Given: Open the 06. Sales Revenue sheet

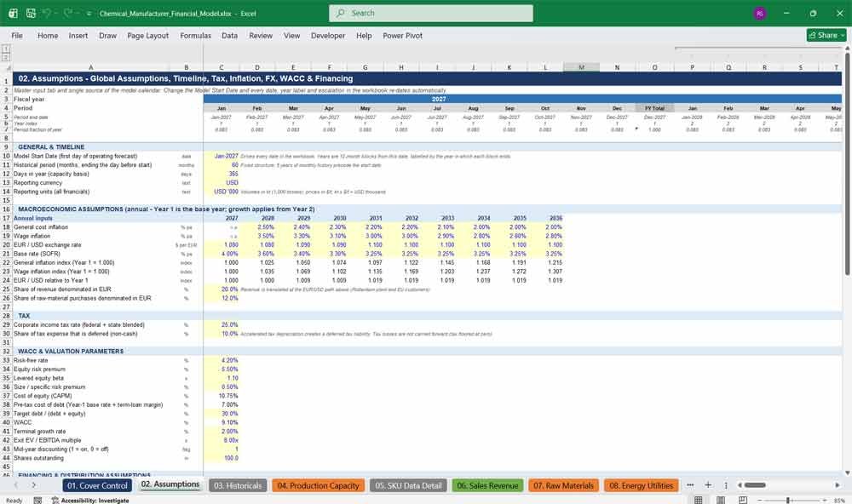Looking at the screenshot, I should [x=487, y=485].
